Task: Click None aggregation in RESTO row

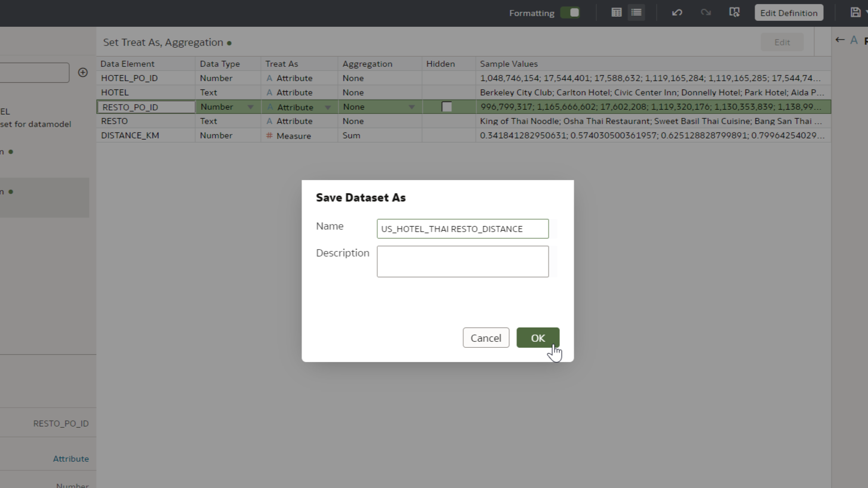Action: click(x=353, y=121)
